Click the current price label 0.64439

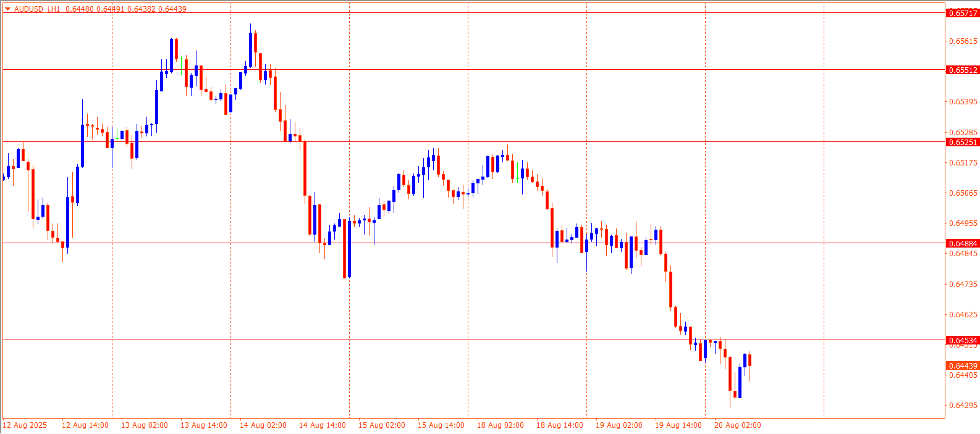(x=963, y=365)
